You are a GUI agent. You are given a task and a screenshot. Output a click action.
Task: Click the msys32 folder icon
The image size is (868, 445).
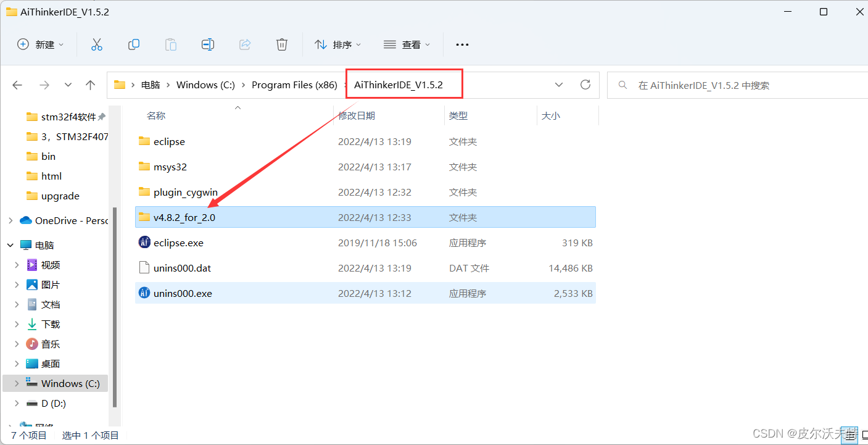pyautogui.click(x=144, y=167)
